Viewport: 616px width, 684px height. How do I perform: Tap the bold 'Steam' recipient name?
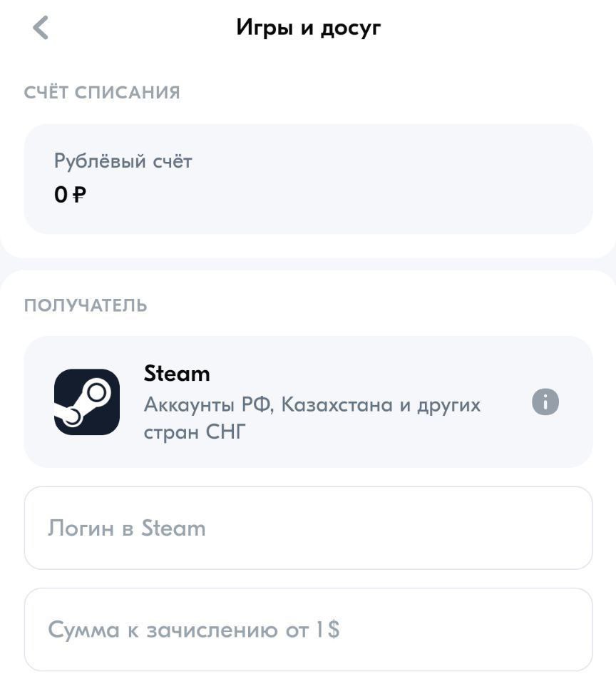click(177, 374)
